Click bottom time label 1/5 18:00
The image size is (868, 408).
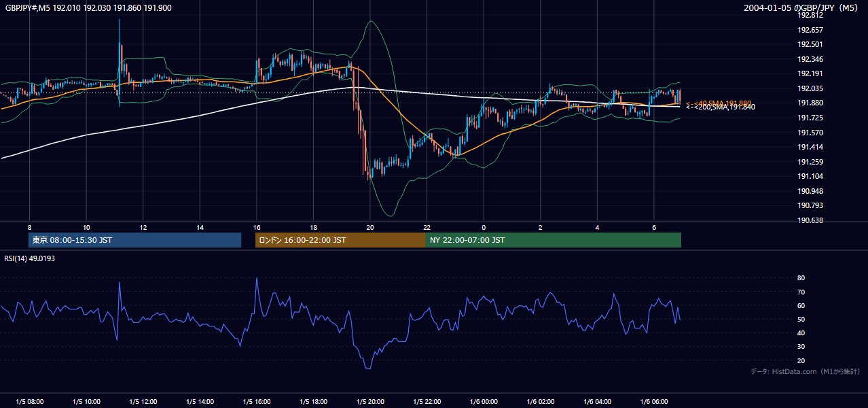(313, 401)
